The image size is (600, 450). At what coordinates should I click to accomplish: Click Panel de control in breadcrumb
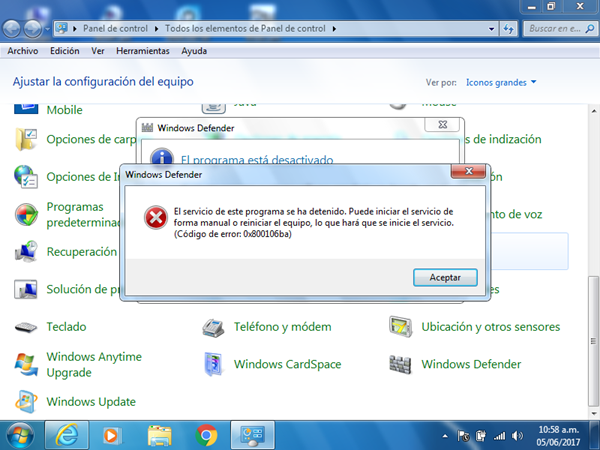pyautogui.click(x=115, y=29)
